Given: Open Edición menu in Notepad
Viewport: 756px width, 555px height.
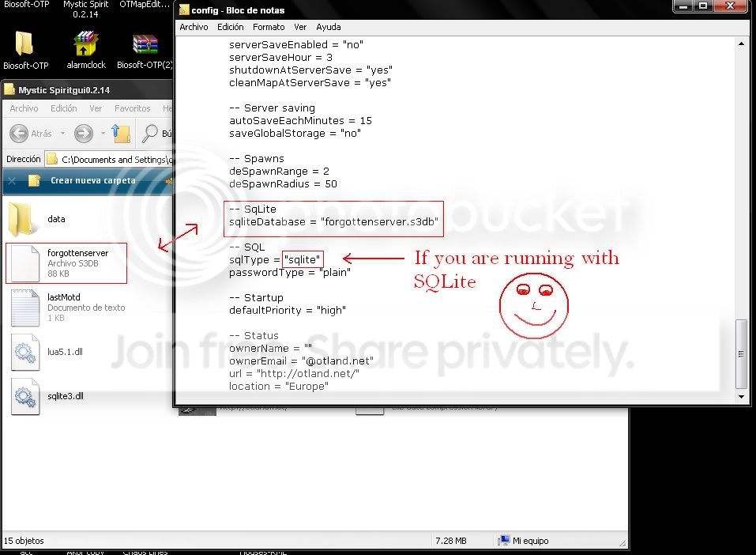Looking at the screenshot, I should [230, 27].
